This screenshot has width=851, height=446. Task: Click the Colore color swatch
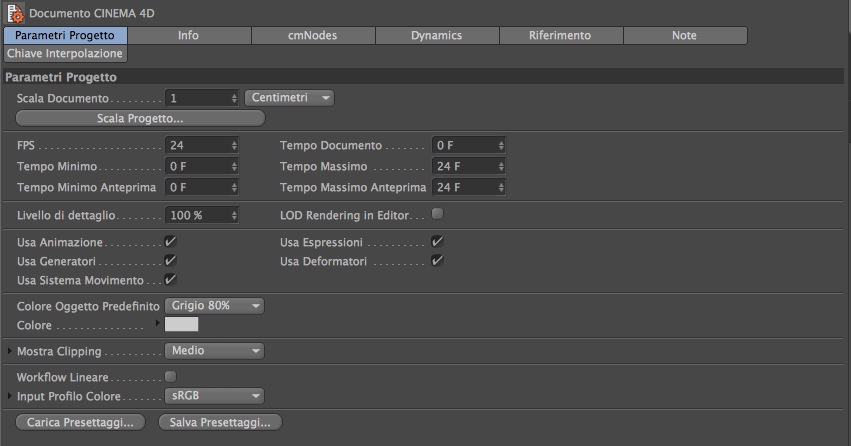tap(181, 325)
